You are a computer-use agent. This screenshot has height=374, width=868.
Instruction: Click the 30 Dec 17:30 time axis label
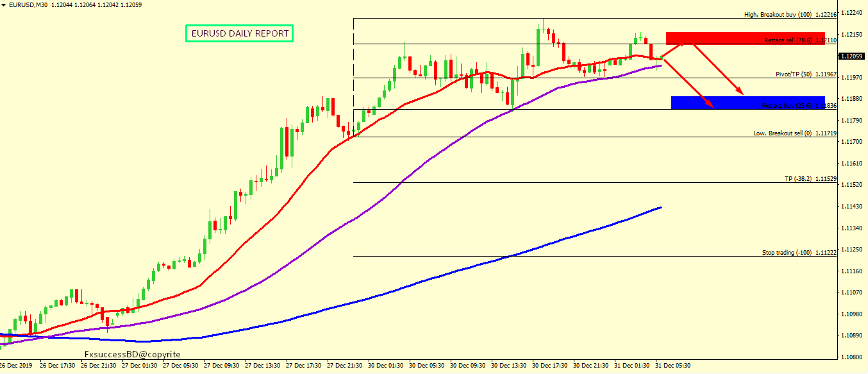coord(549,366)
